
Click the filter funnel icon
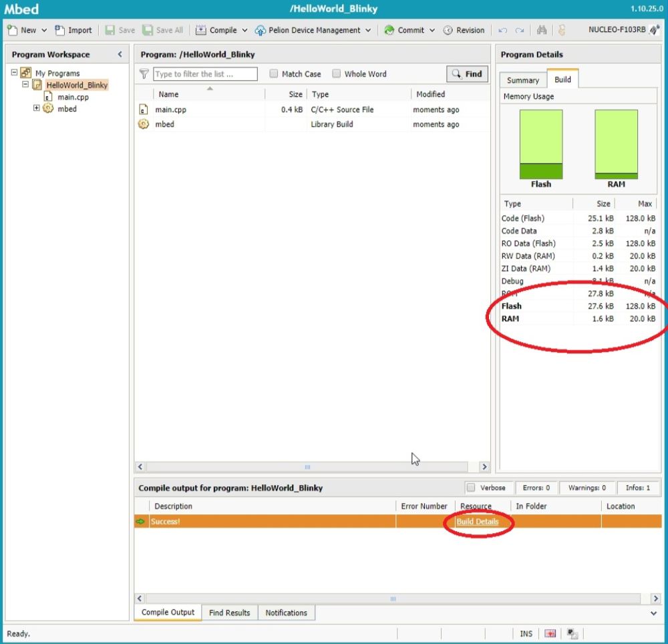[x=144, y=73]
